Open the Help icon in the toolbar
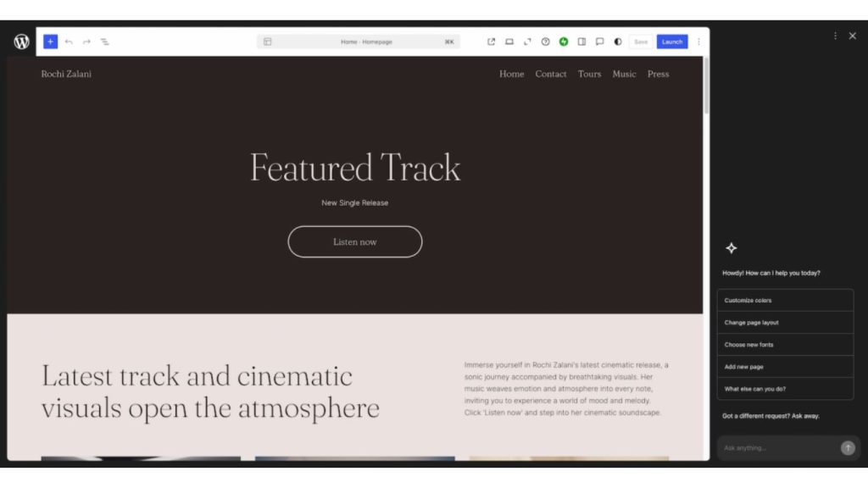868x488 pixels. (545, 41)
